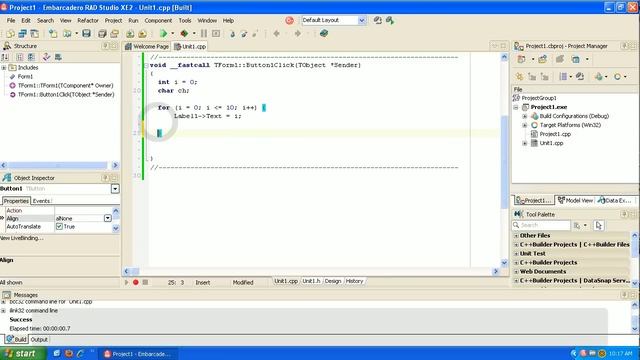Click the Remove File from Project icon

(142, 33)
